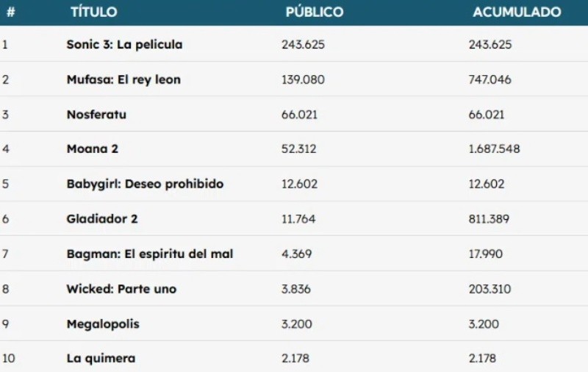The image size is (588, 372).
Task: Select the Moana 2 title
Action: point(93,149)
